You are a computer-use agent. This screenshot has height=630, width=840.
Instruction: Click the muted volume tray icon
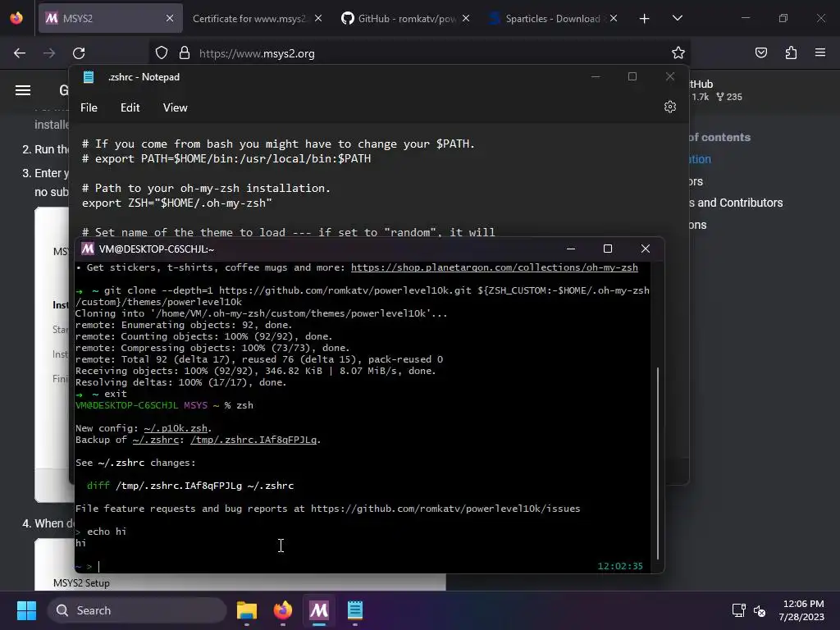759,610
